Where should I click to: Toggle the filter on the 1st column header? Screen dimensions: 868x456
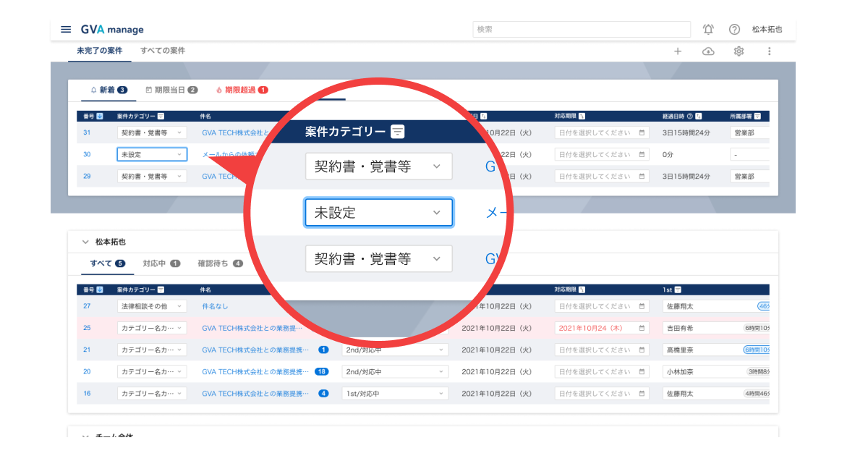[678, 290]
